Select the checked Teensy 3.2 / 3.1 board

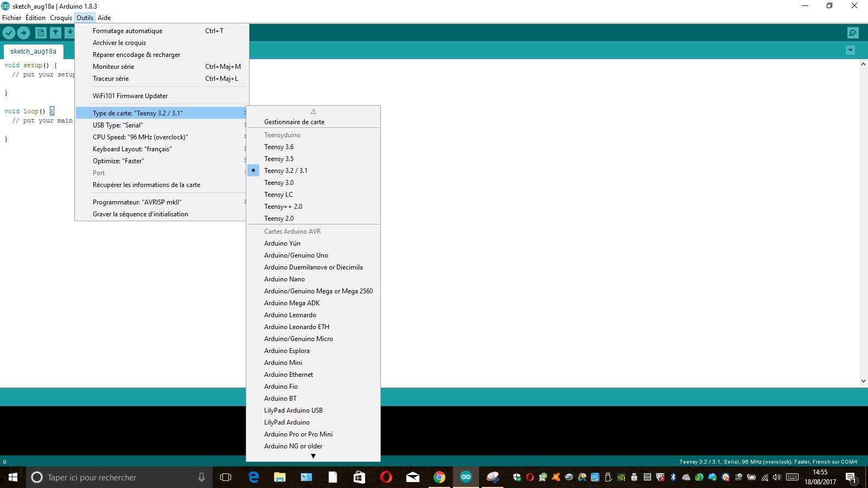coord(313,171)
